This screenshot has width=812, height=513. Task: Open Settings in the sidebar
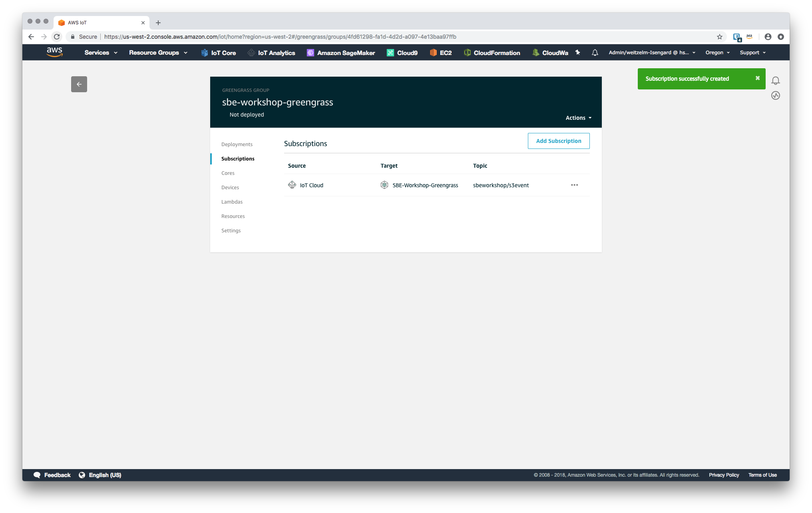click(x=231, y=230)
